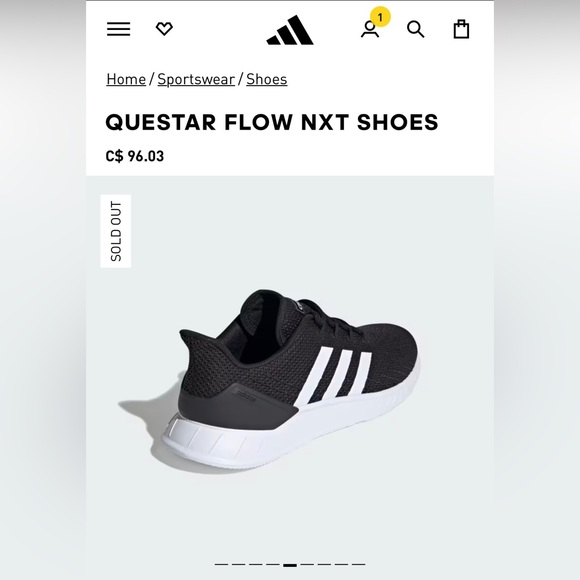
Task: Go to homepage via adidas logo
Action: [x=290, y=30]
